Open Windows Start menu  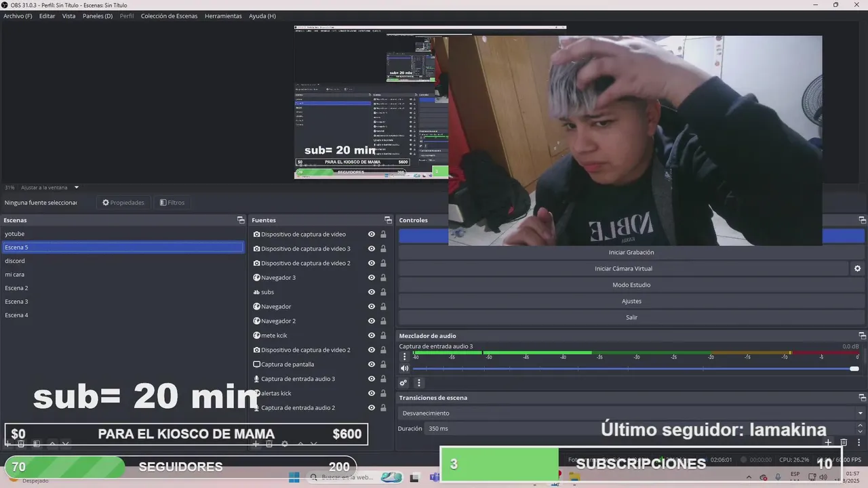click(x=294, y=477)
